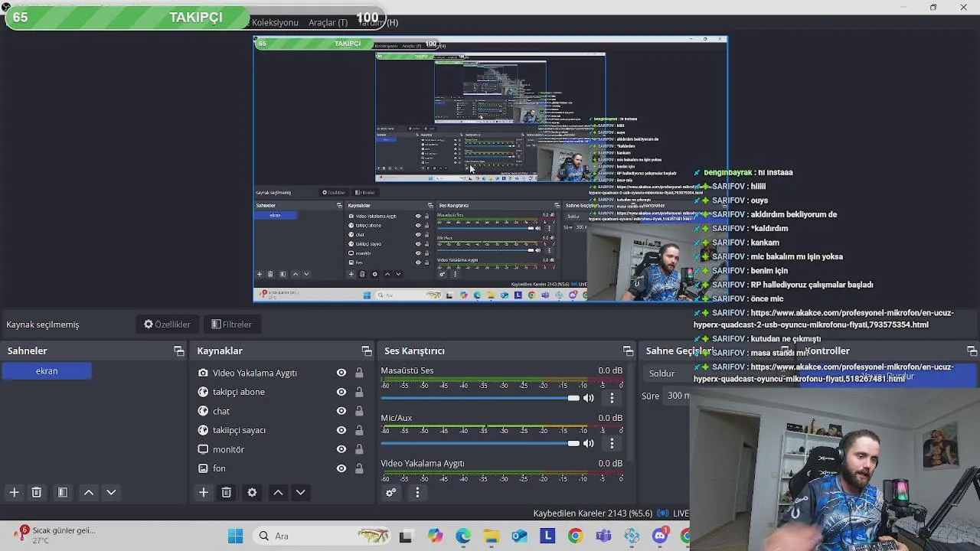Hide chat source with eye icon
The width and height of the screenshot is (980, 551).
click(341, 411)
